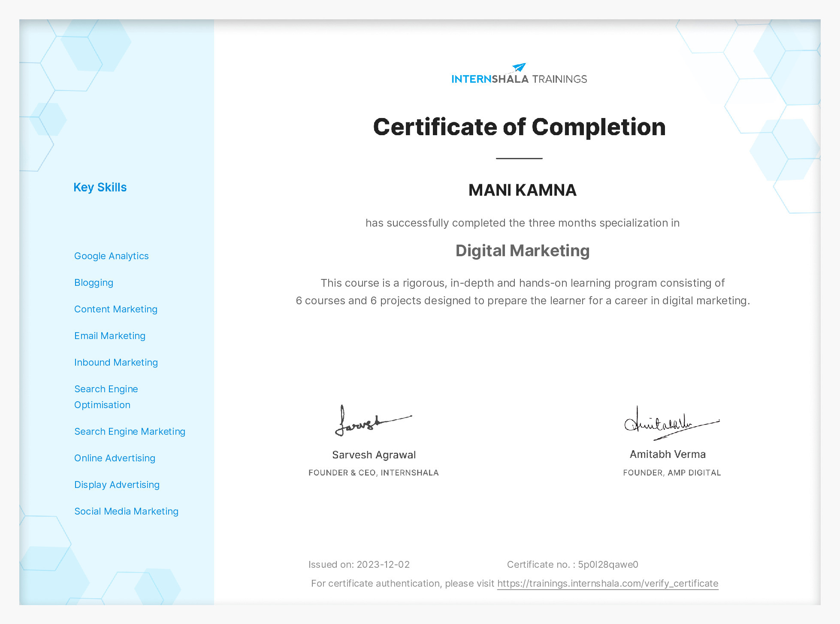
Task: Select the 'Content Marketing' skill
Action: (x=116, y=309)
